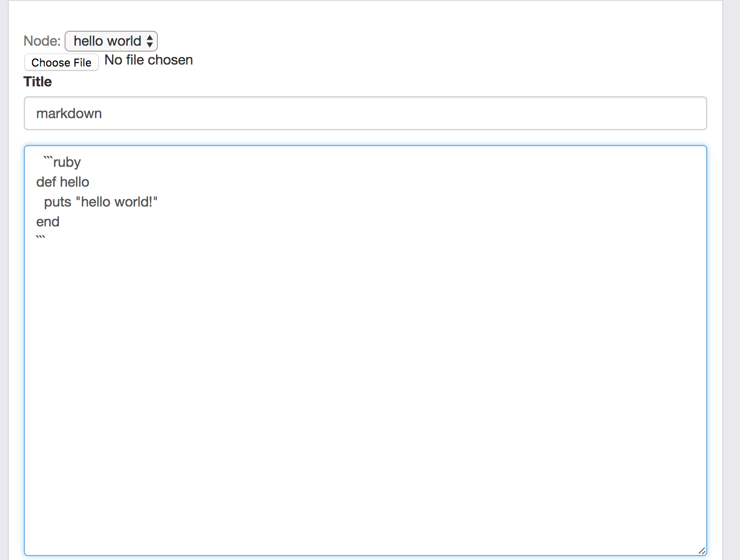Place cursor on the opening backticks
This screenshot has width=740, height=560.
point(48,159)
